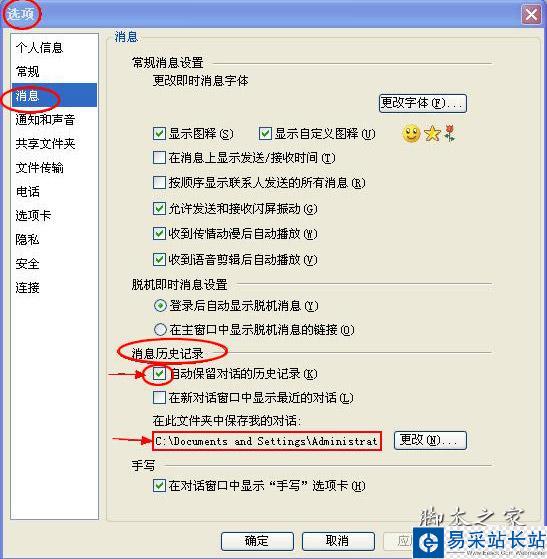Image resolution: width=547 pixels, height=559 pixels.
Task: Click the yellow star emoticon icon
Action: (432, 134)
